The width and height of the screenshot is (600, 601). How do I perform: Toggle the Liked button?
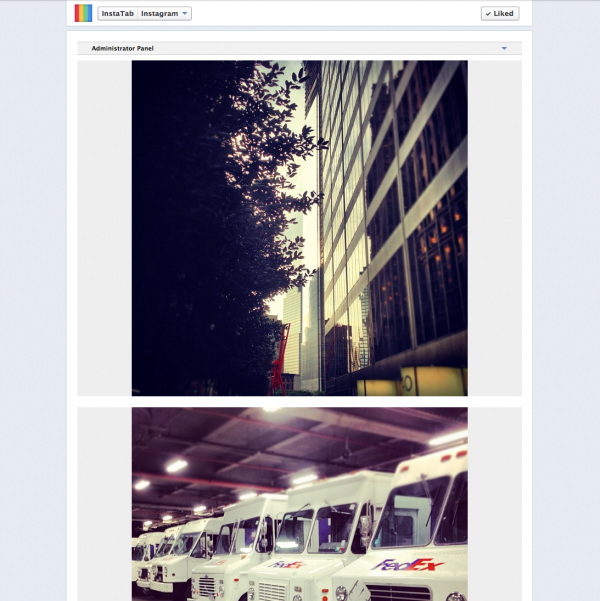(500, 13)
